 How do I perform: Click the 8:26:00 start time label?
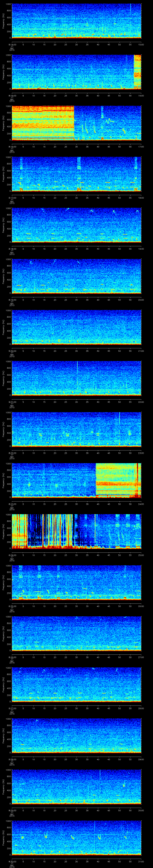[12, 657]
